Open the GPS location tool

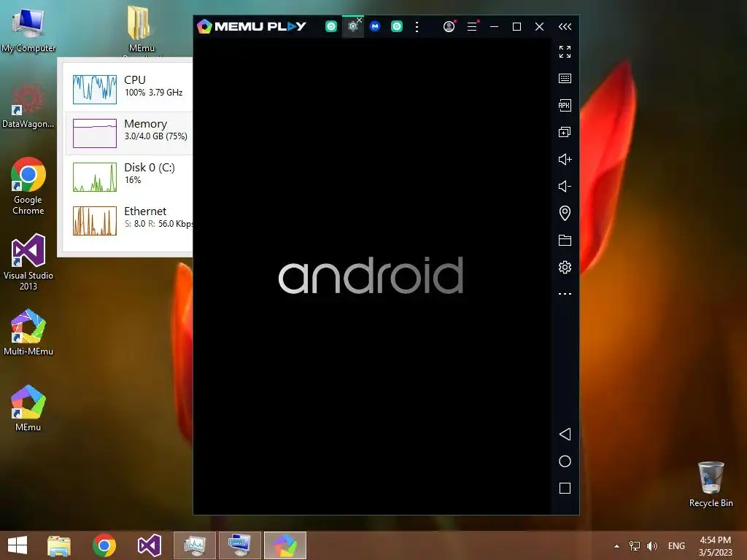565,213
